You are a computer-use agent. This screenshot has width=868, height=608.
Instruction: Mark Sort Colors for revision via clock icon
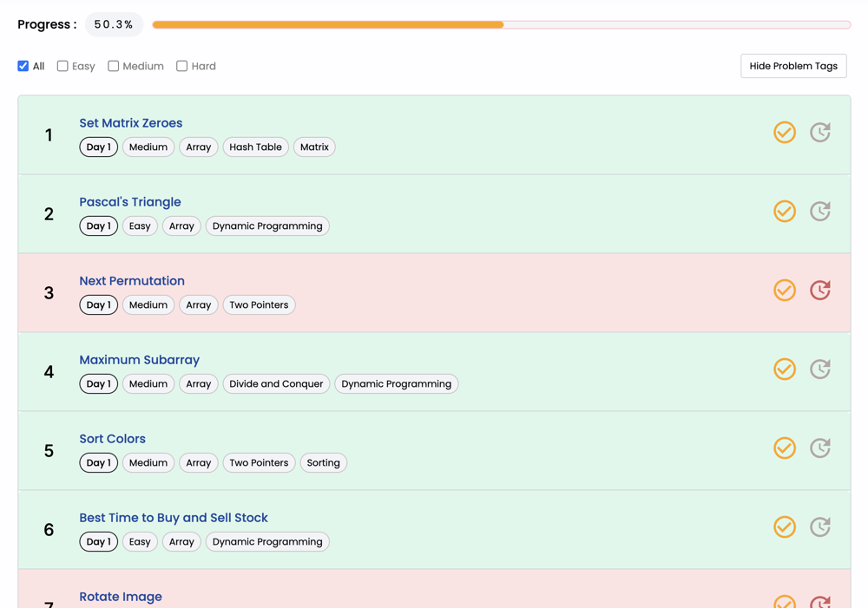820,448
